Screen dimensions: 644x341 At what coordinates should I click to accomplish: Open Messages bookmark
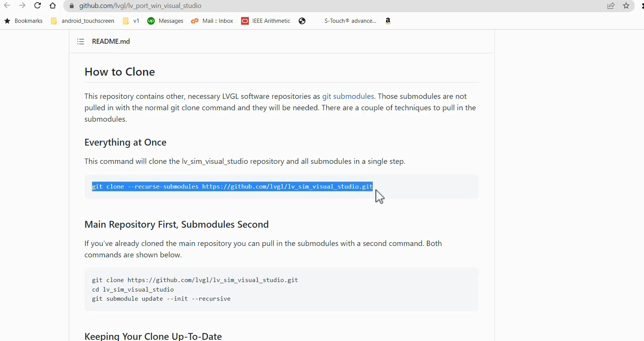[165, 21]
